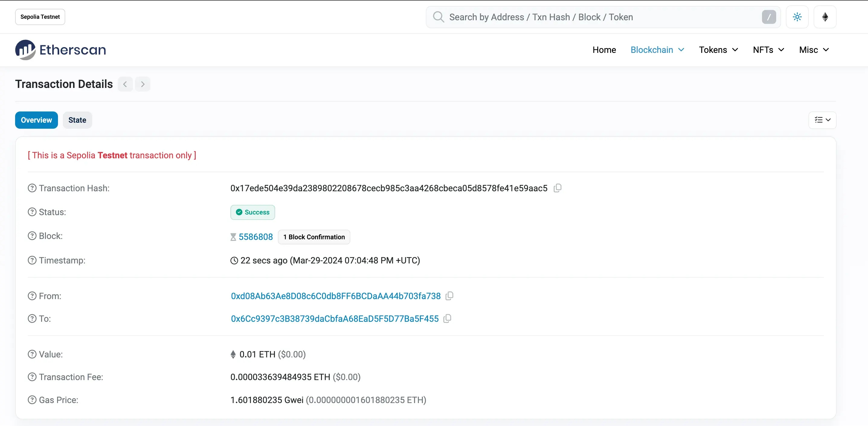868x426 pixels.
Task: Toggle light/dark theme sun button
Action: (x=797, y=17)
